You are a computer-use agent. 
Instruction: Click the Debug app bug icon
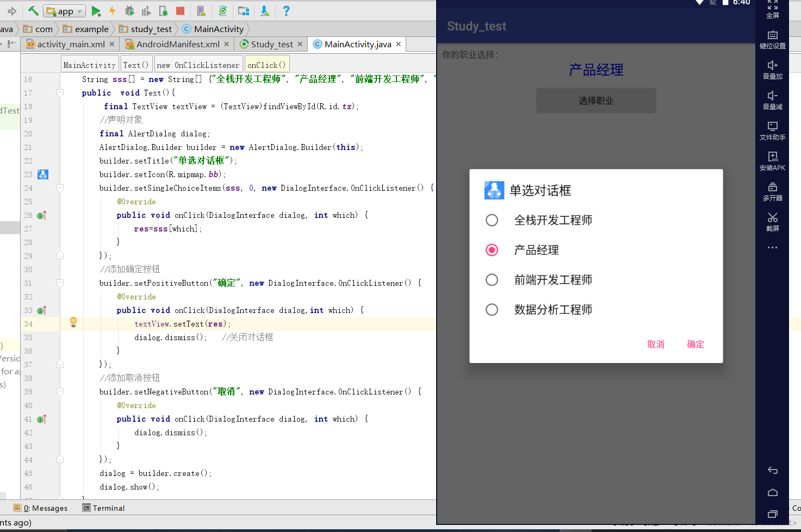pos(129,11)
